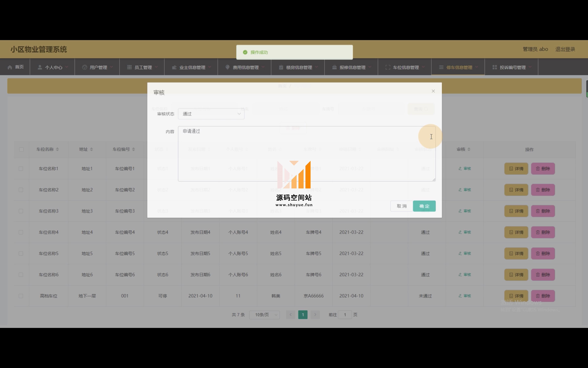This screenshot has width=588, height=368.
Task: Focus the 内容 textarea with 申请通过
Action: click(307, 154)
